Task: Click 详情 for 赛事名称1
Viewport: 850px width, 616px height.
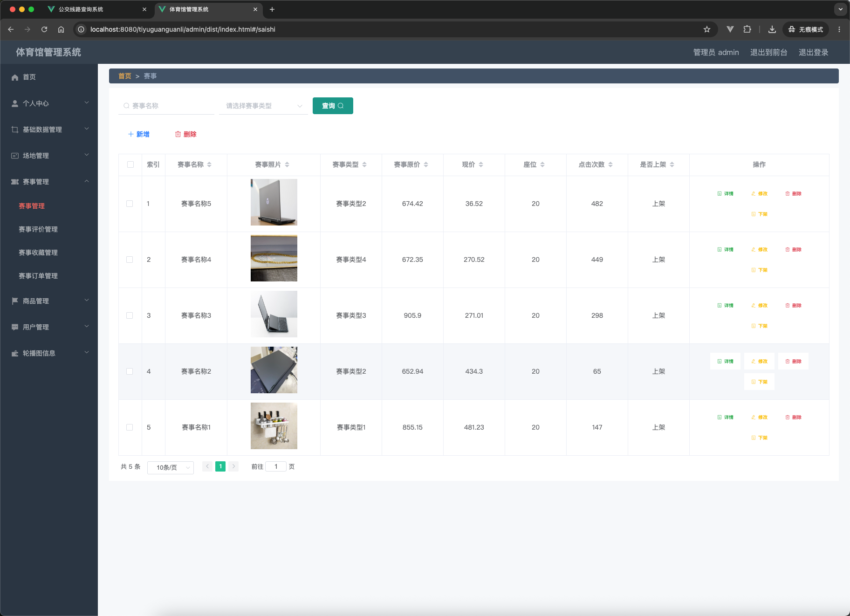Action: click(x=726, y=417)
